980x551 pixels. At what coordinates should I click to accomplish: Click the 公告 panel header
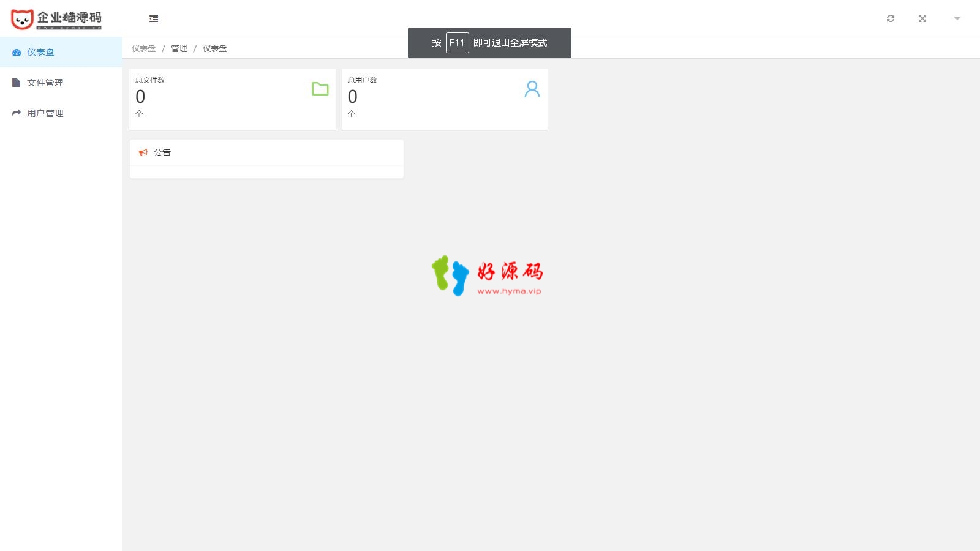pyautogui.click(x=266, y=152)
